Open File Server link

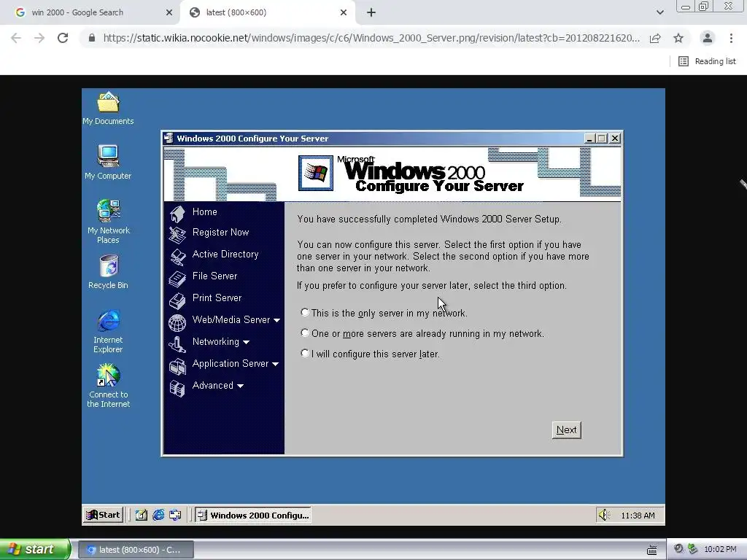pos(215,276)
